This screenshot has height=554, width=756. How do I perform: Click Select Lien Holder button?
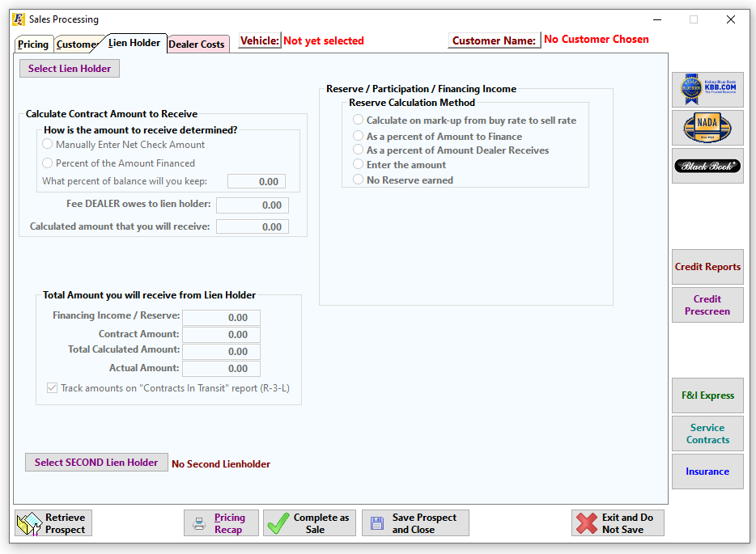tap(70, 69)
